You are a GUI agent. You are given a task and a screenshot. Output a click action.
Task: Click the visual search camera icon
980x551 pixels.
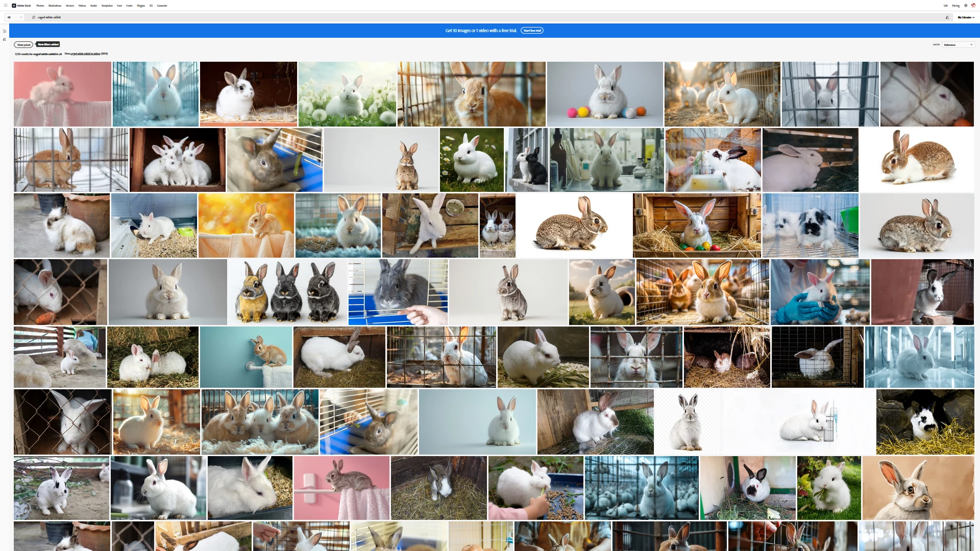coord(947,17)
